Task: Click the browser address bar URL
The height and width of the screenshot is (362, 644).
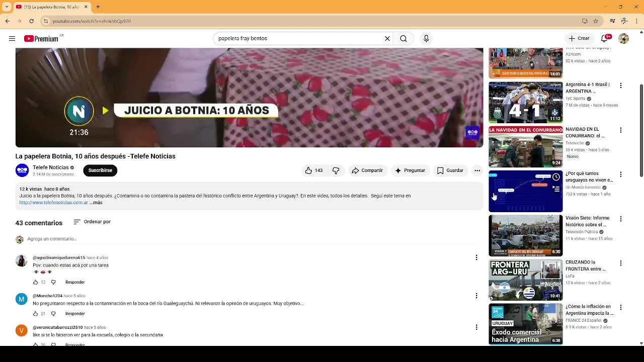Action: (x=92, y=21)
